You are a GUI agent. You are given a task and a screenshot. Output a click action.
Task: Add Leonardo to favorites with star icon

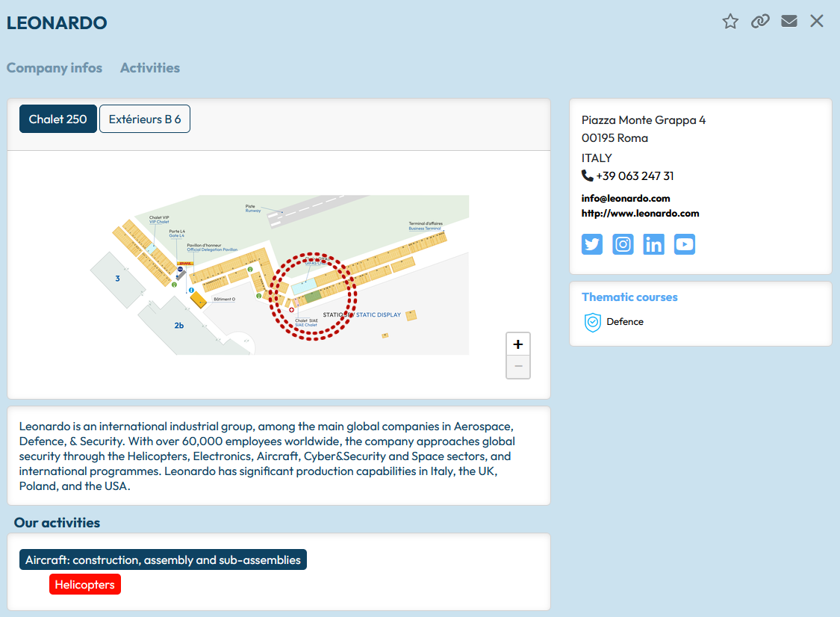tap(730, 22)
